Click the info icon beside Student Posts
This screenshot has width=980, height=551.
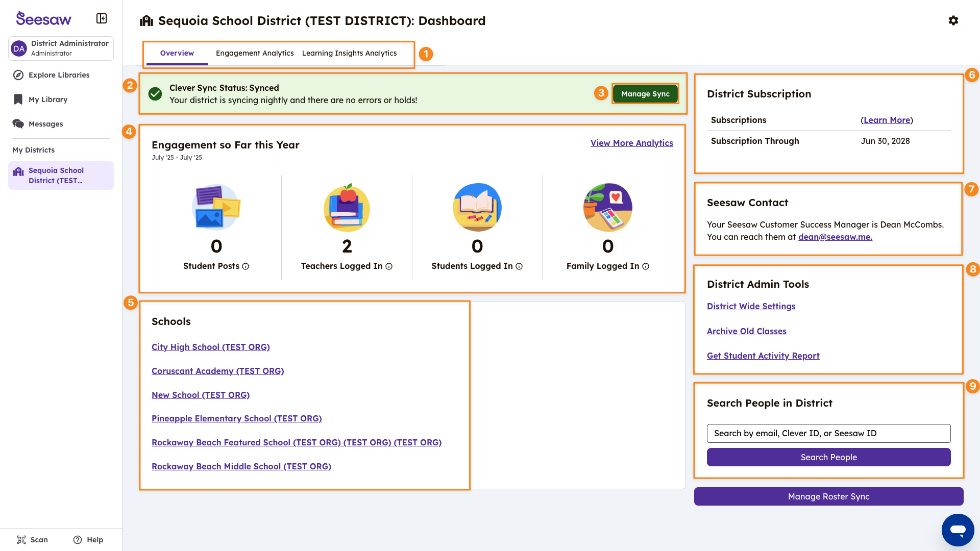(246, 266)
